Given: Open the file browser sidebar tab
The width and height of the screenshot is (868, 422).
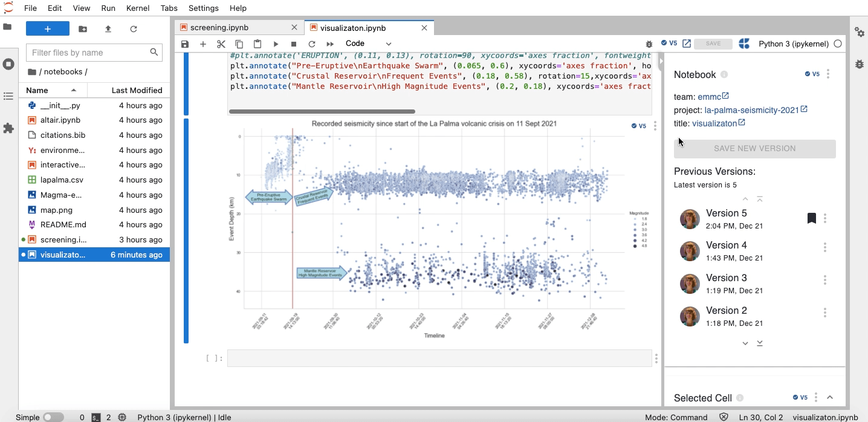Looking at the screenshot, I should 7,28.
